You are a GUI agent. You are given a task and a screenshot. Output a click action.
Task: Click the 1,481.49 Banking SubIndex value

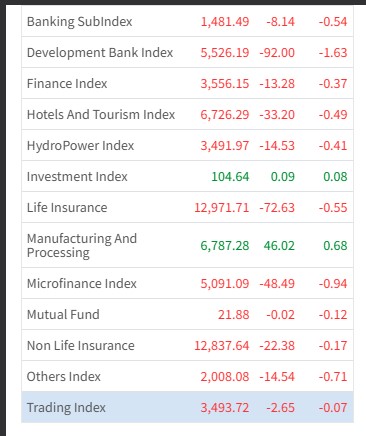point(225,22)
